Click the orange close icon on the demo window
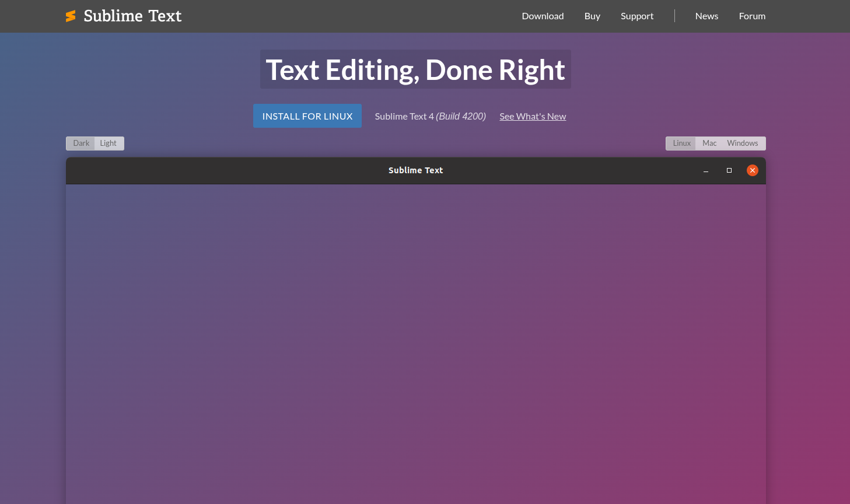The height and width of the screenshot is (504, 850). [x=752, y=170]
